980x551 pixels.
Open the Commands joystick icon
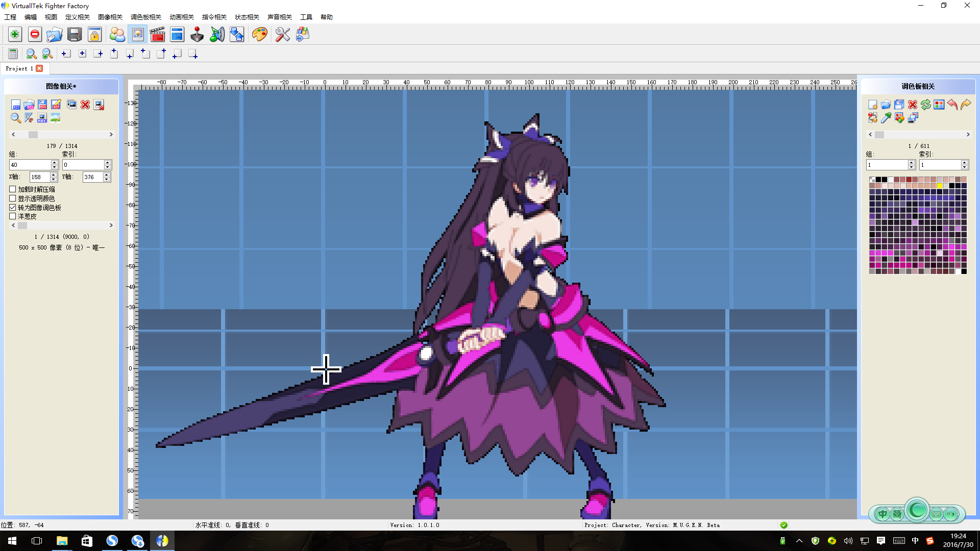(x=197, y=35)
